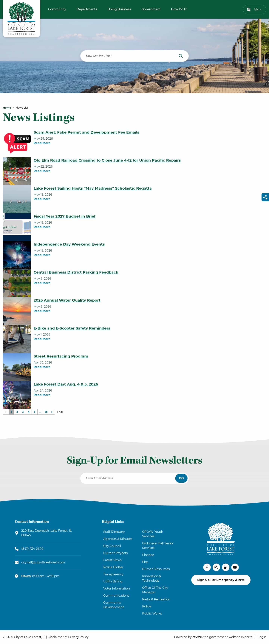Image resolution: width=269 pixels, height=644 pixels.
Task: Open the YouTube social icon
Action: pos(235,567)
